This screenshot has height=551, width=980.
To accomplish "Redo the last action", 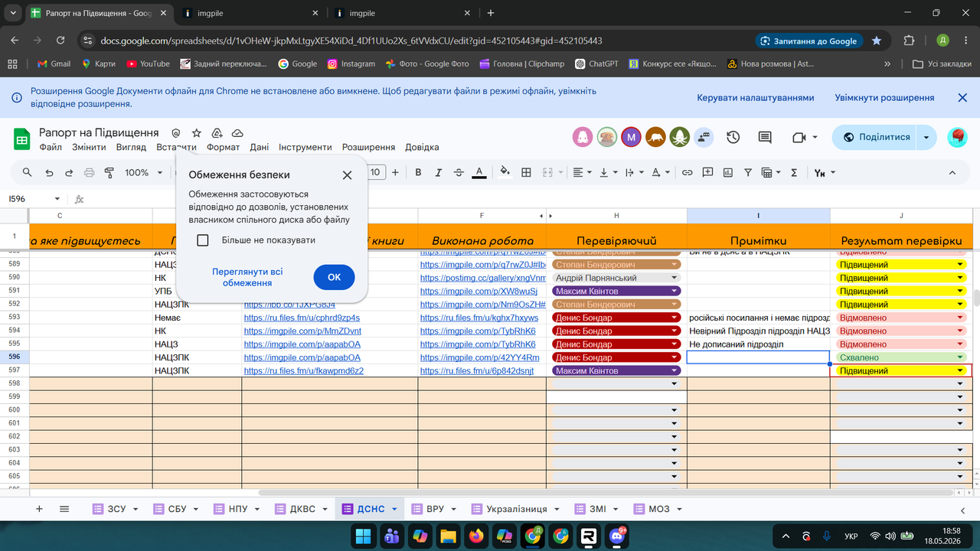I will [x=69, y=173].
